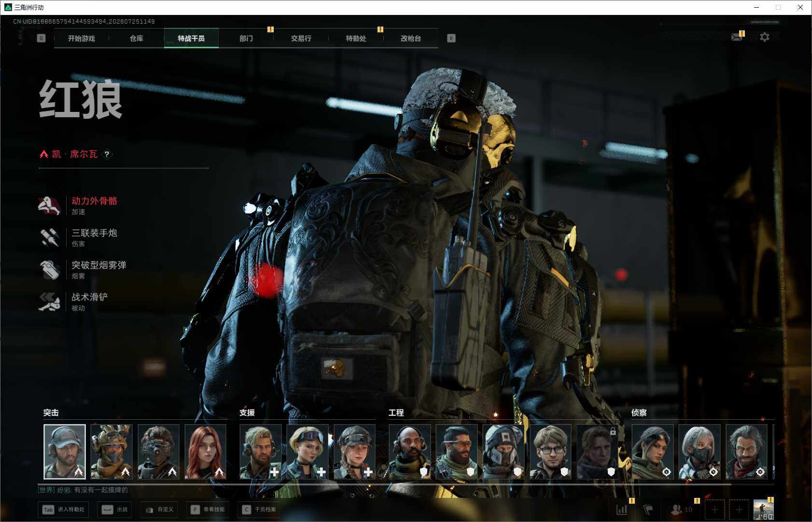The width and height of the screenshot is (812, 522).
Task: Click the question mark next to 凯·席尔瓦
Action: pos(107,154)
